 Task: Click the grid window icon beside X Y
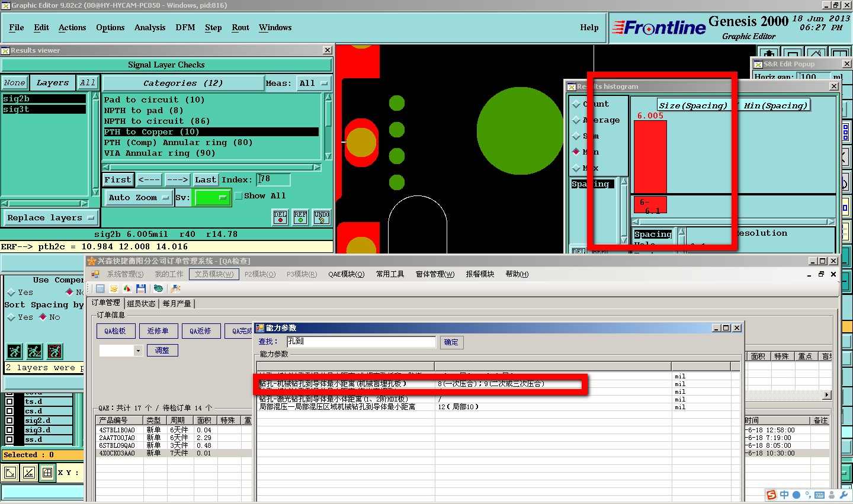tap(47, 473)
